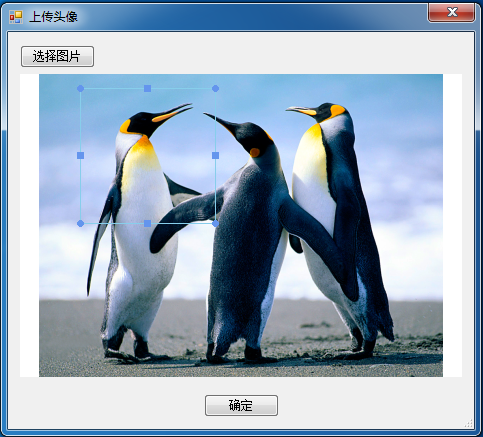Close the 上传头像 dialog window
The height and width of the screenshot is (437, 483).
(452, 13)
